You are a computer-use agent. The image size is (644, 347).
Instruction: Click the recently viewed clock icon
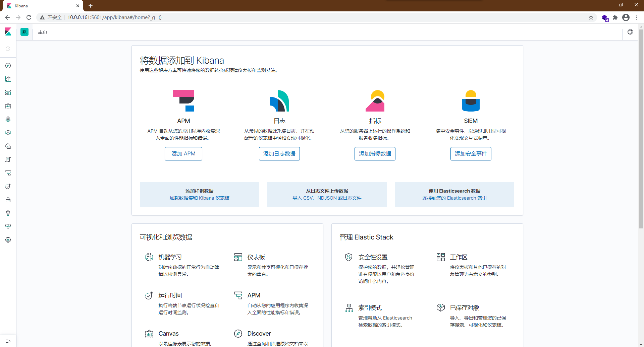click(x=8, y=49)
